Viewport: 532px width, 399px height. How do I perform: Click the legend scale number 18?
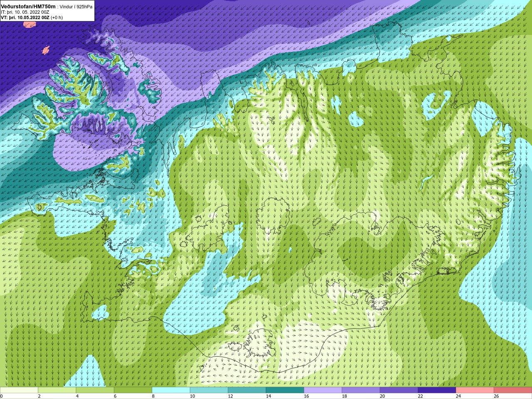(344, 397)
